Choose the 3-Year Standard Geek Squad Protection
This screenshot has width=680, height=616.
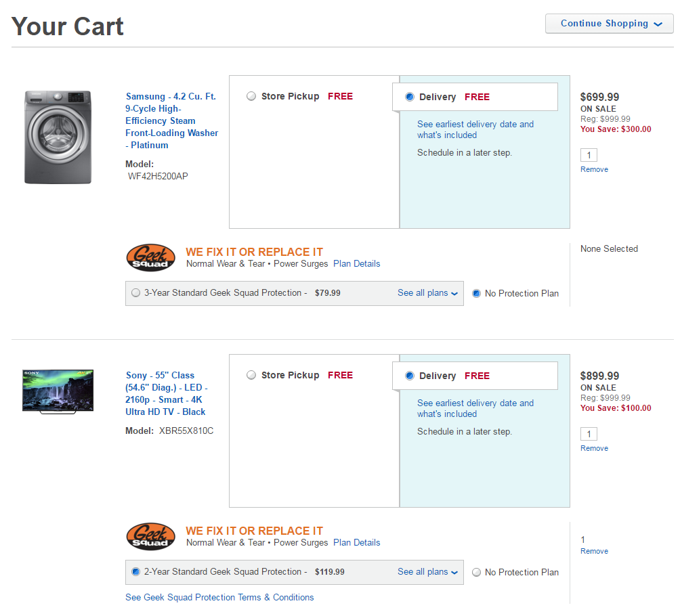[136, 293]
